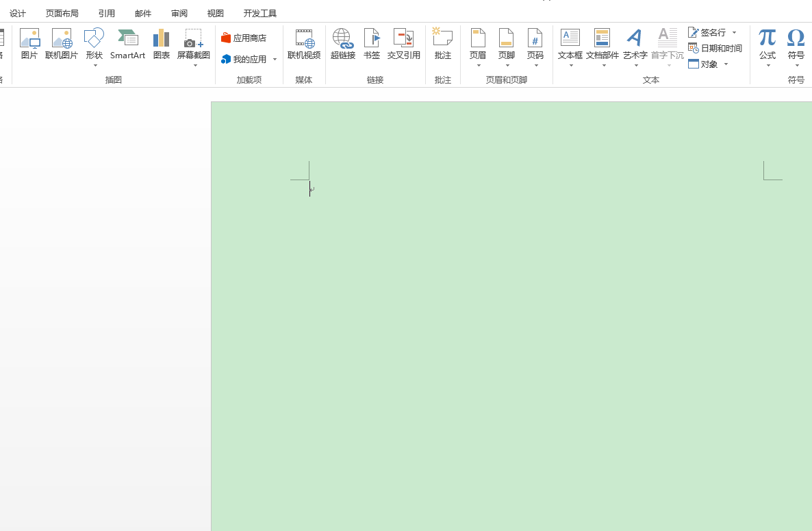This screenshot has height=531, width=812.
Task: Add a new 批注 comment
Action: [x=442, y=44]
